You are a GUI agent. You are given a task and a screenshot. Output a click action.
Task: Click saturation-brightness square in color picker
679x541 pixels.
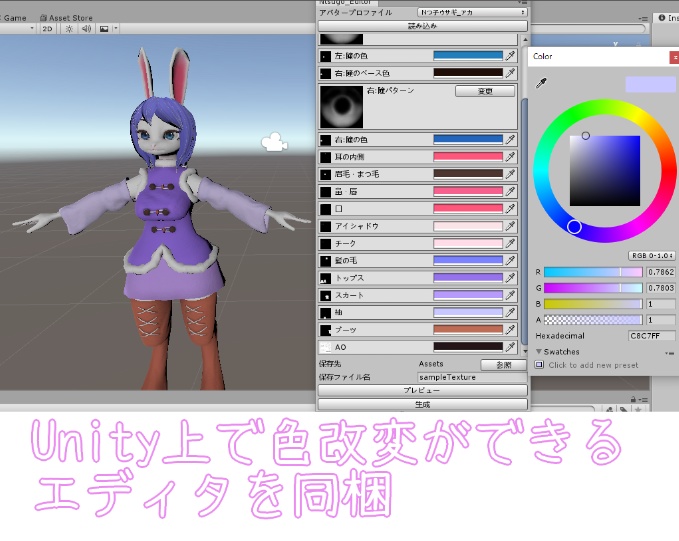605,171
